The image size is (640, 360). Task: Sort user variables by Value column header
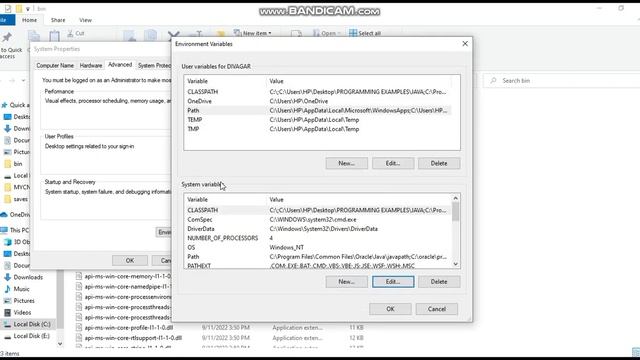click(359, 81)
